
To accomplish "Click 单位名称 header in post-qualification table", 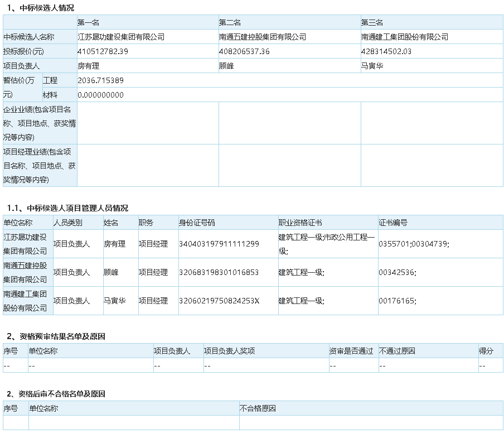I will 43,408.
